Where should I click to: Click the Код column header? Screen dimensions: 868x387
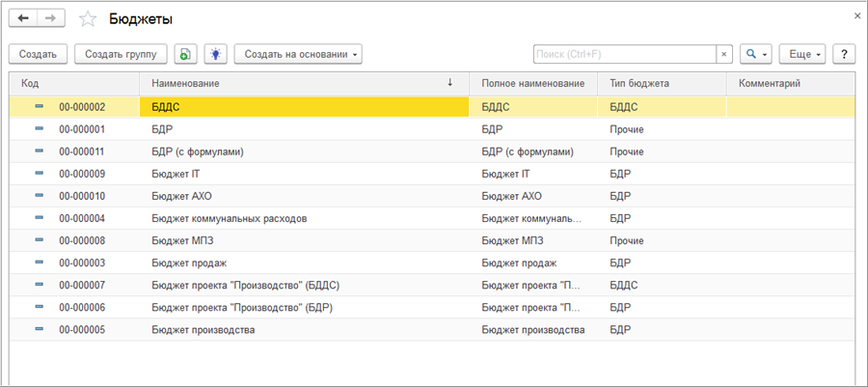(x=72, y=84)
